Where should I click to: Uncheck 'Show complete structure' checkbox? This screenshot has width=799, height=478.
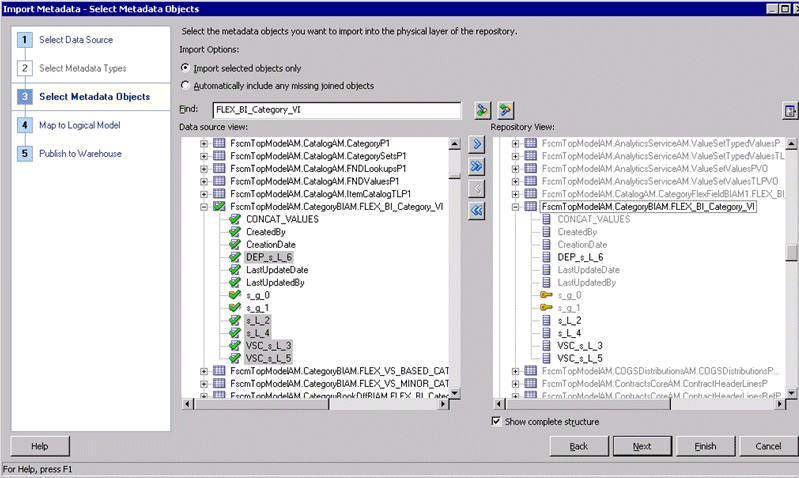point(496,421)
